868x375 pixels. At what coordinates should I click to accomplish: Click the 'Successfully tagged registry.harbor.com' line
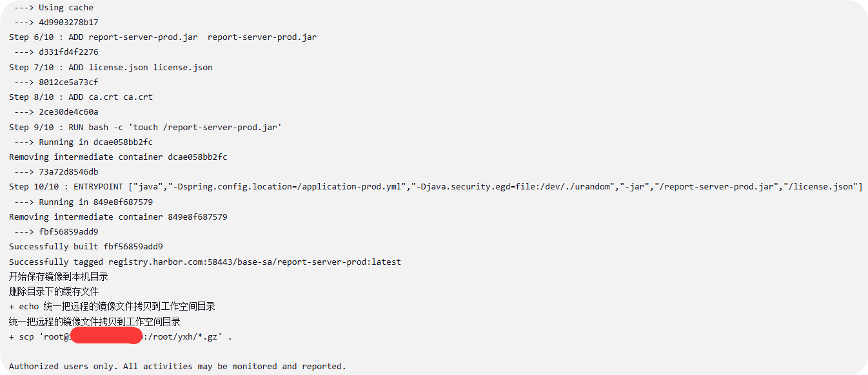pos(204,262)
